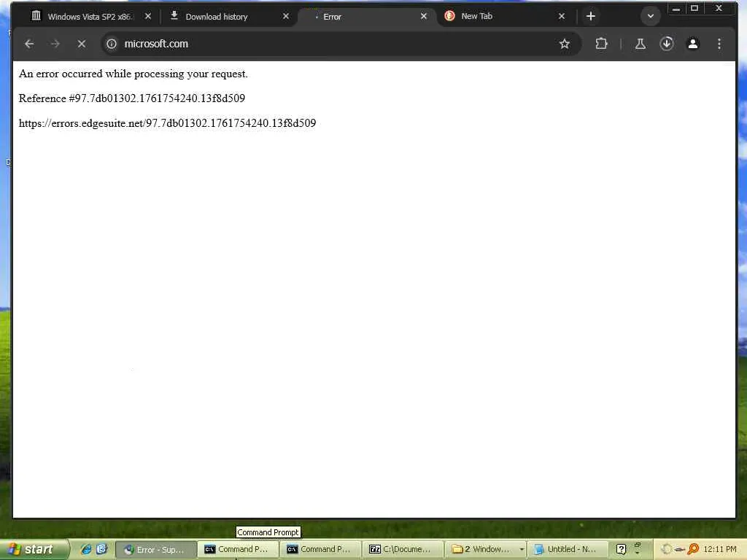
Task: Open the profile avatar menu
Action: coord(693,44)
